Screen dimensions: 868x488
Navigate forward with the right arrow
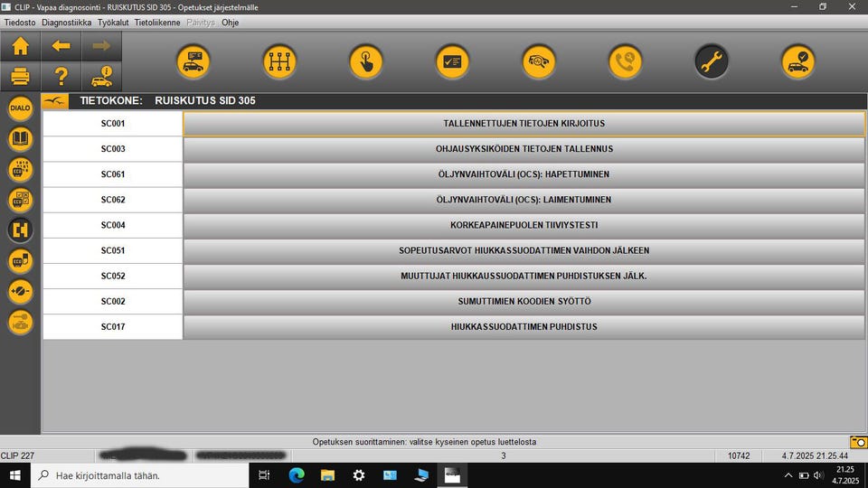pos(101,46)
